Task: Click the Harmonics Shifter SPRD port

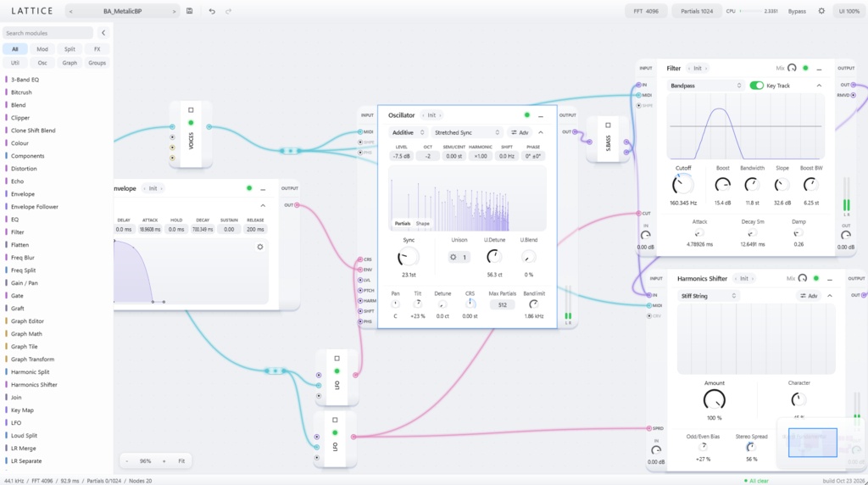Action: click(648, 428)
